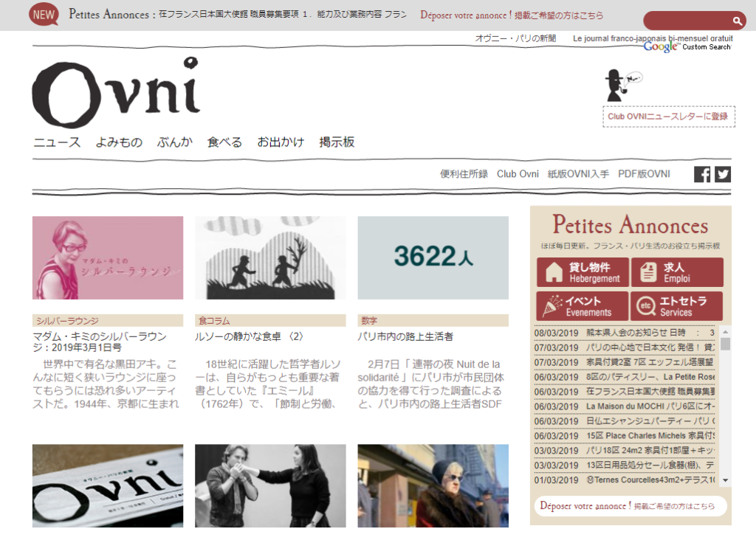The image size is (756, 540).
Task: Open the Twitter page icon
Action: pos(723,174)
